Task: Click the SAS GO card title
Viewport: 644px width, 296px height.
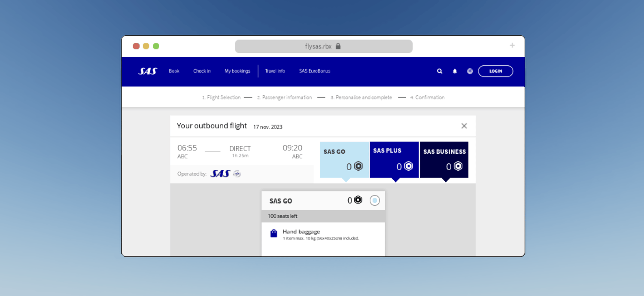Action: 281,201
